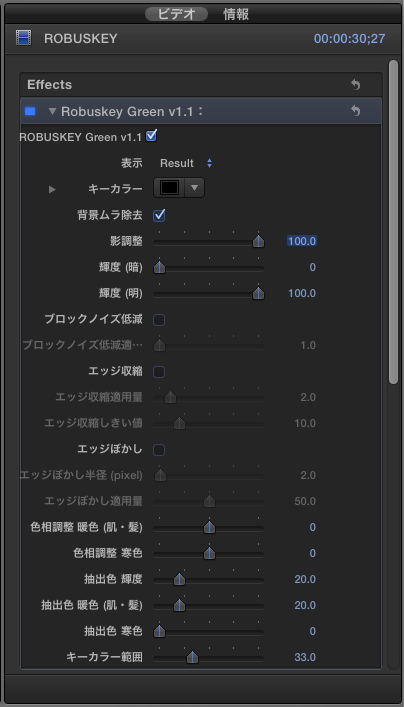Enable the エッジぼかし checkbox
The width and height of the screenshot is (404, 707).
click(x=159, y=450)
